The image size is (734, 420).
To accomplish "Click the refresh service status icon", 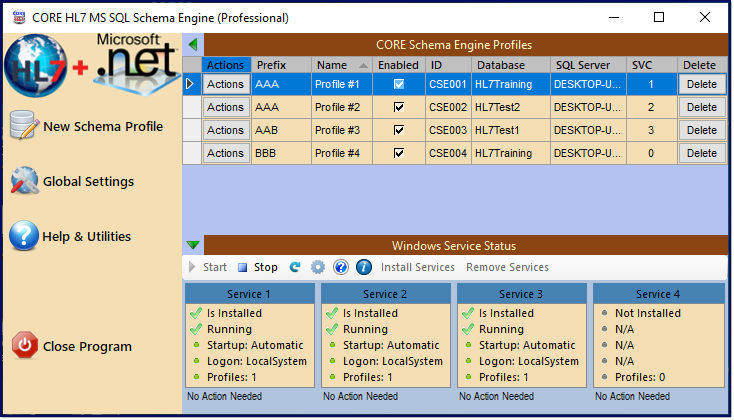I will pyautogui.click(x=295, y=267).
